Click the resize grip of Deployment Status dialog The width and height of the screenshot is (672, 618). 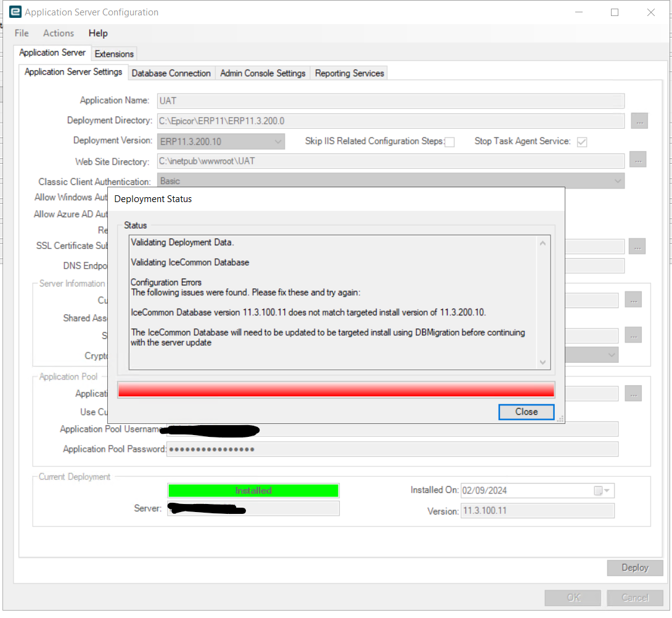[560, 419]
